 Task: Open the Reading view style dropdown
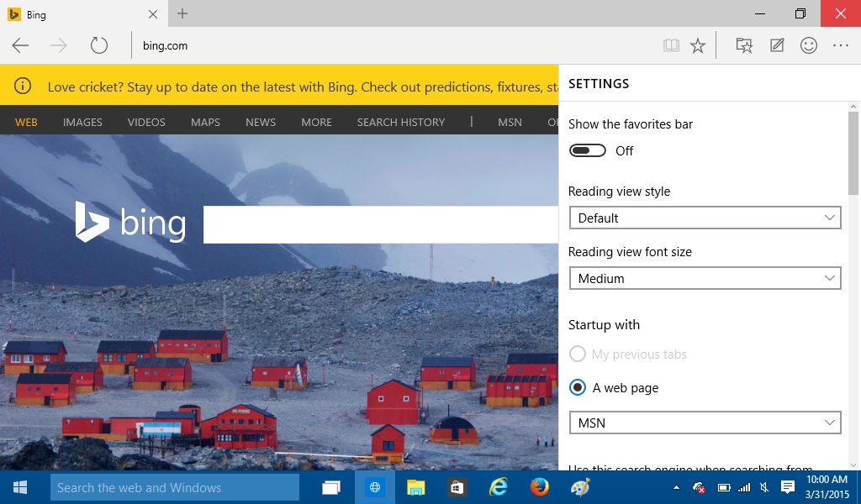705,218
